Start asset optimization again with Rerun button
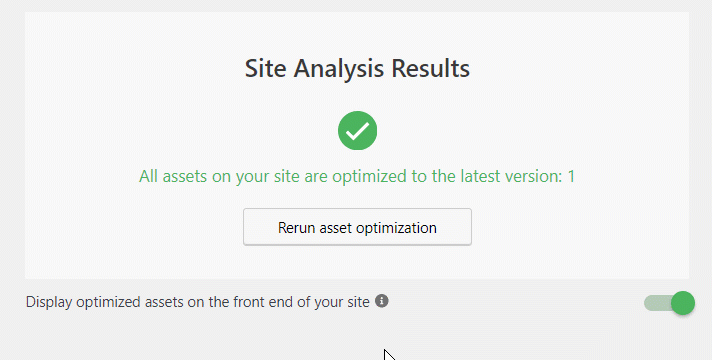Image resolution: width=712 pixels, height=360 pixels. pyautogui.click(x=357, y=227)
